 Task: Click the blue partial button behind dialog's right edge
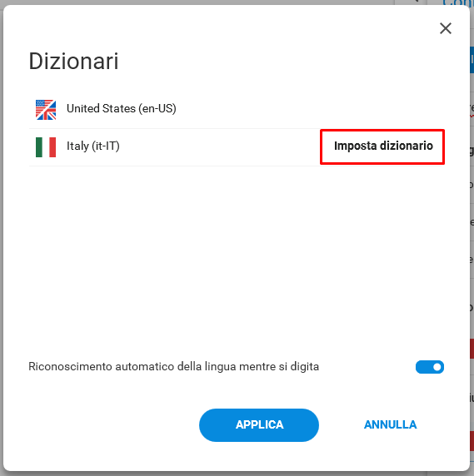pyautogui.click(x=472, y=60)
